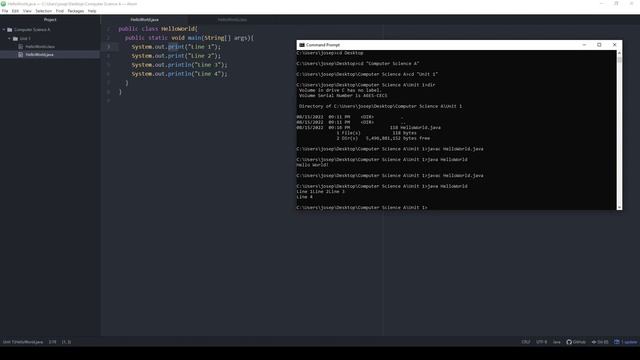Click the CRLF line ending selector
Viewport: 640px width, 360px height.
pyautogui.click(x=526, y=342)
